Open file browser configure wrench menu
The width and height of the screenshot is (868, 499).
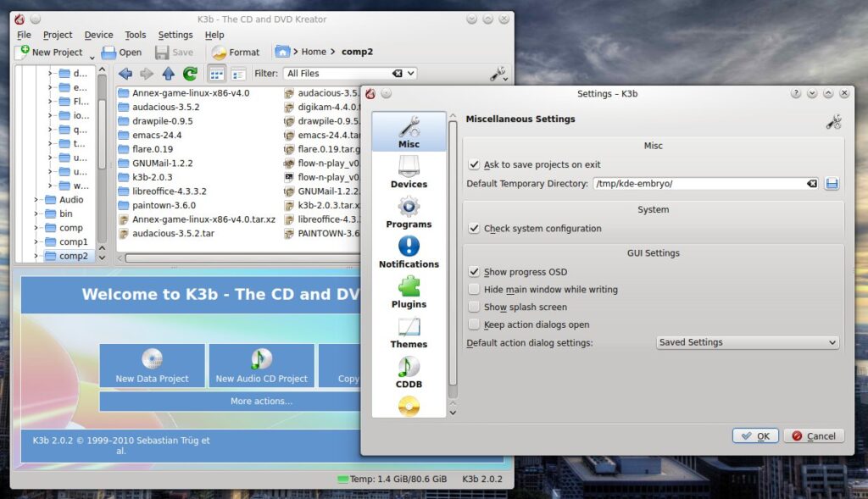coord(498,74)
